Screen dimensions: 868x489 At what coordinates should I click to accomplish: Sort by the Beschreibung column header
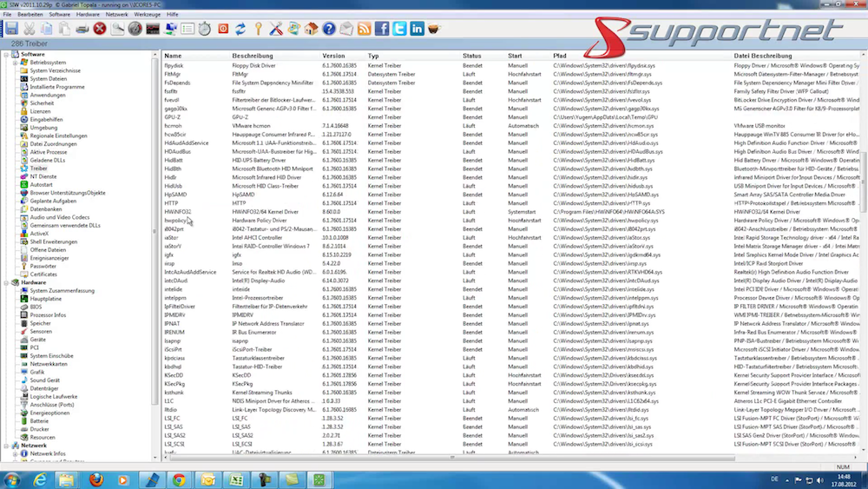pyautogui.click(x=253, y=56)
